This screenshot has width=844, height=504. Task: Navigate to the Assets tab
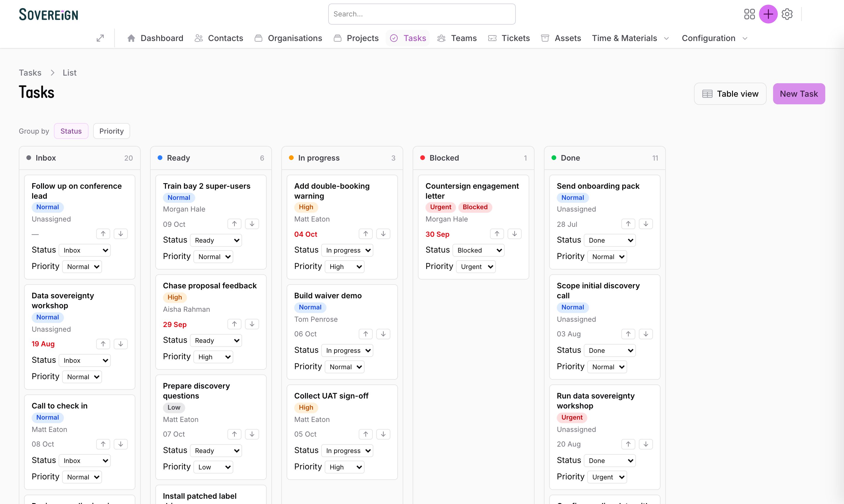561,38
